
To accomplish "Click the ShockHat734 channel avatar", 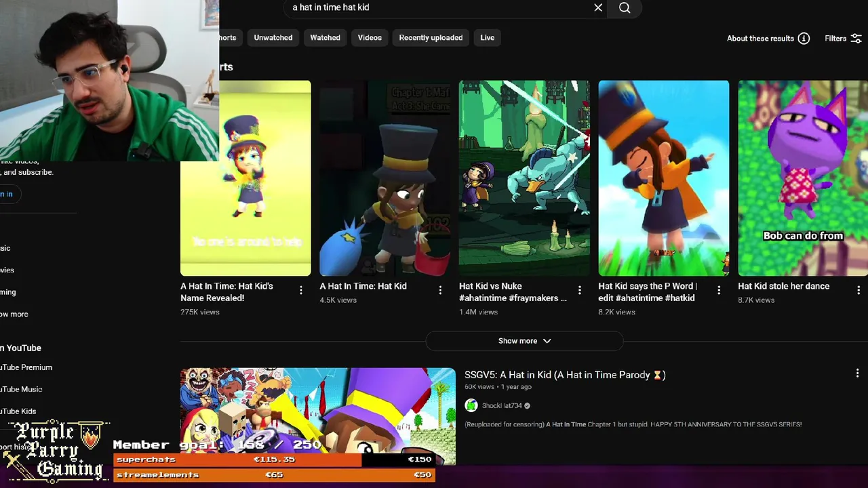I will tap(471, 405).
